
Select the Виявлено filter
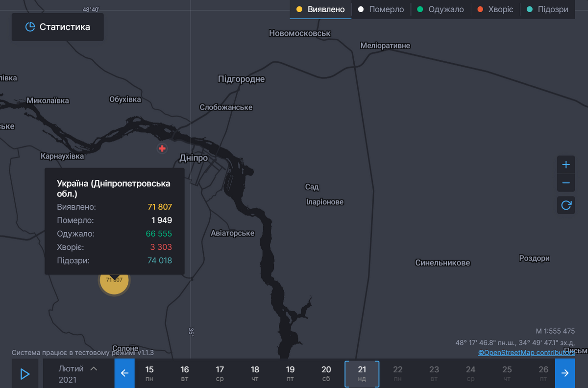[x=320, y=9]
